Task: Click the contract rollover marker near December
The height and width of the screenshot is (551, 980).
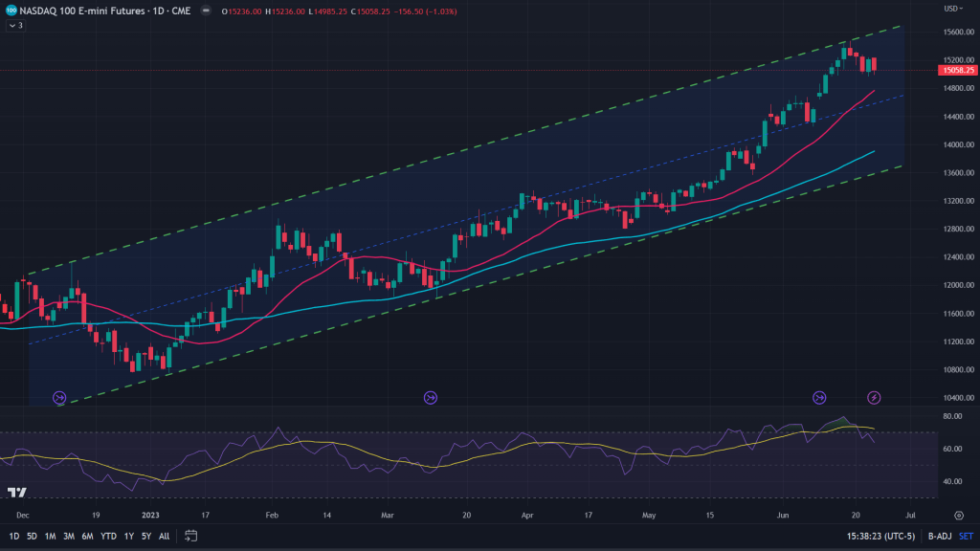Action: pyautogui.click(x=59, y=397)
